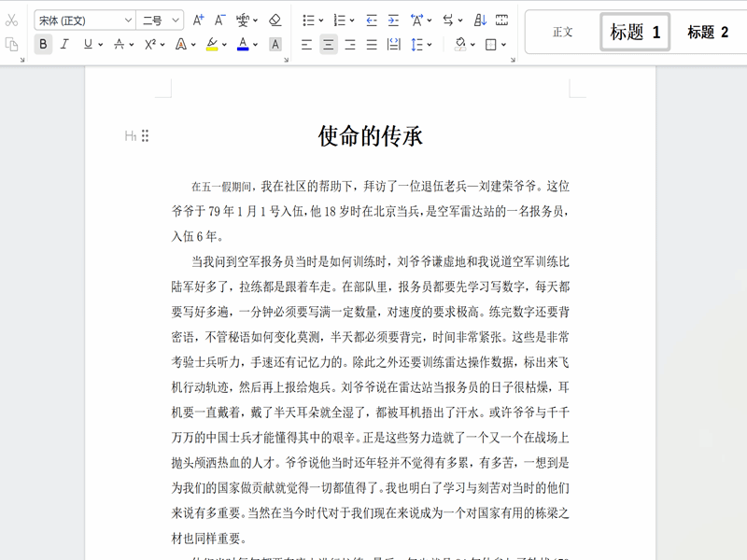Apply the 标题 1 heading style
747x560 pixels.
click(x=635, y=32)
